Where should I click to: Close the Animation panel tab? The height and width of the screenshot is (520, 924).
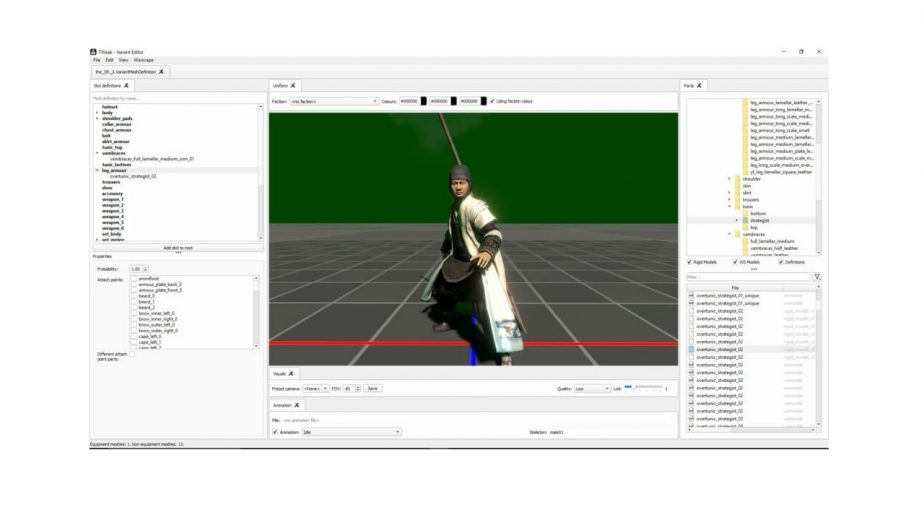pos(296,406)
